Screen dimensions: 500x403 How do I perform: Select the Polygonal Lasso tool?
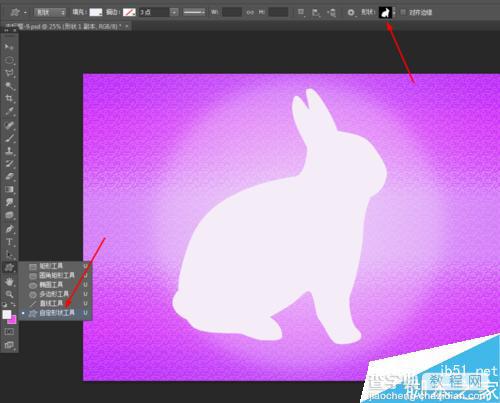coord(9,73)
